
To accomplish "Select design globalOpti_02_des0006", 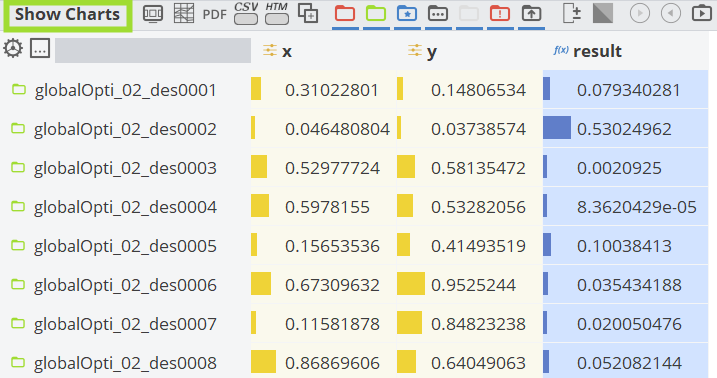I will pyautogui.click(x=125, y=285).
